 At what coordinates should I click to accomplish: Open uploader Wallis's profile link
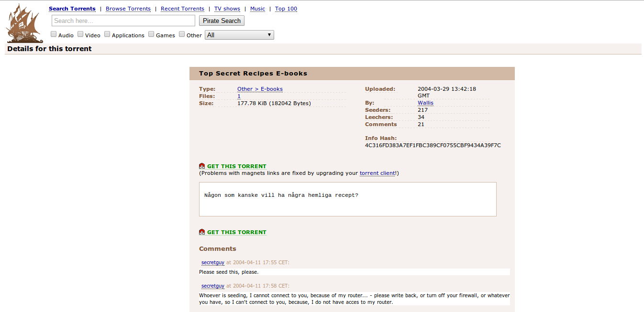425,103
